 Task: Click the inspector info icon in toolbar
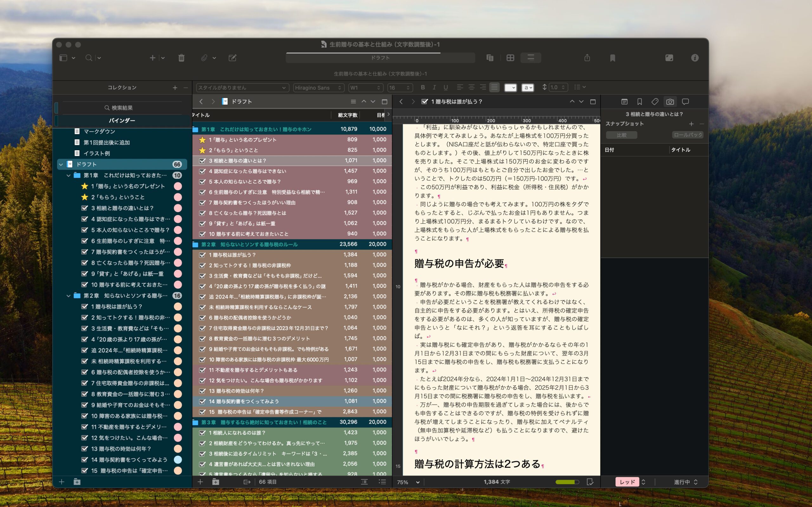[x=695, y=58]
